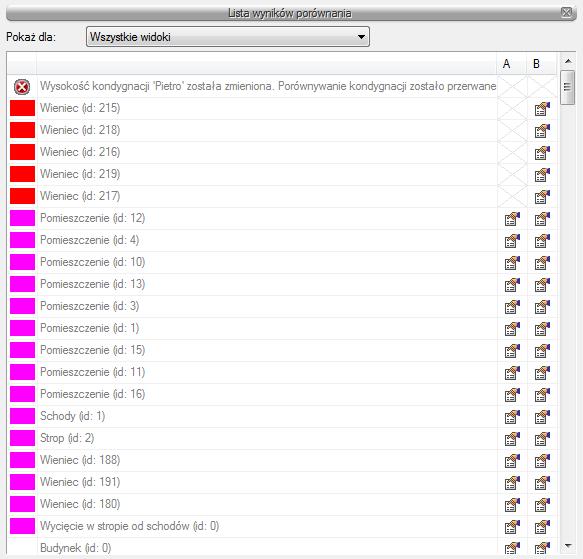Image resolution: width=583 pixels, height=559 pixels.
Task: Open A properties icon for Schody (id: 1)
Action: tap(512, 416)
